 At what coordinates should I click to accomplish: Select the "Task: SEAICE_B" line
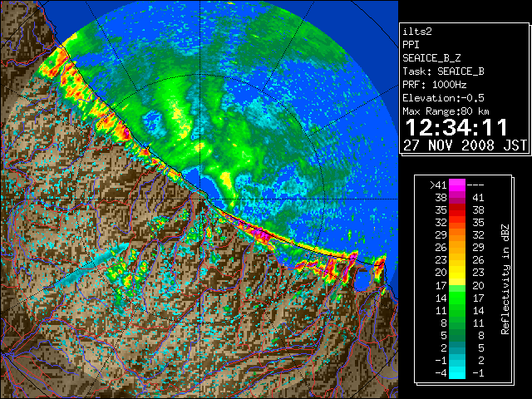click(443, 71)
